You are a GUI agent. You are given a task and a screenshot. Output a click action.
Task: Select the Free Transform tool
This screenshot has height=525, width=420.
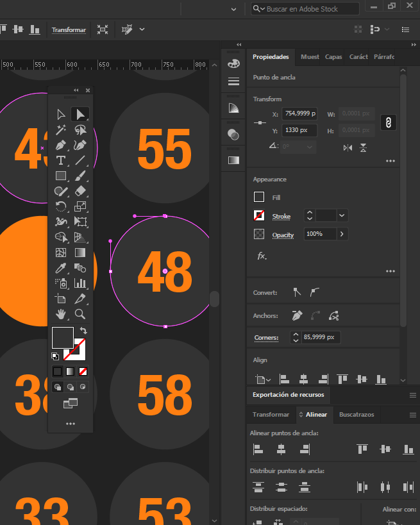(80, 222)
